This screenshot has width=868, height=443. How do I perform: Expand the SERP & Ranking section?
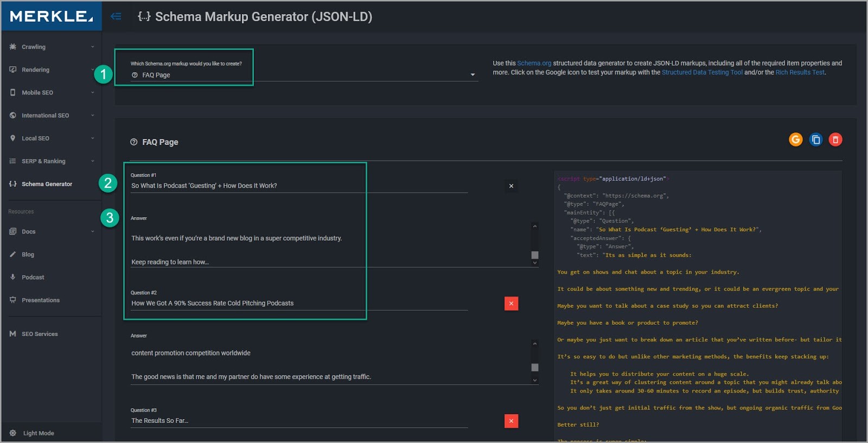tap(52, 161)
